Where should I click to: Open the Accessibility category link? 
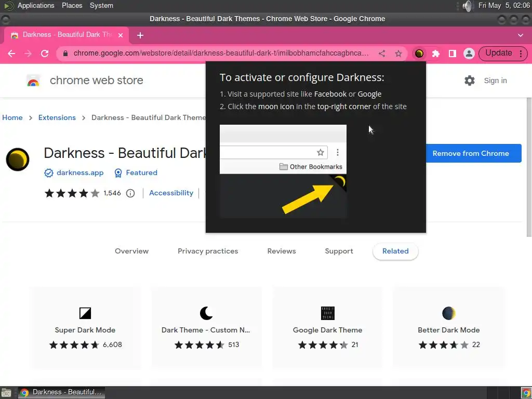tap(171, 193)
